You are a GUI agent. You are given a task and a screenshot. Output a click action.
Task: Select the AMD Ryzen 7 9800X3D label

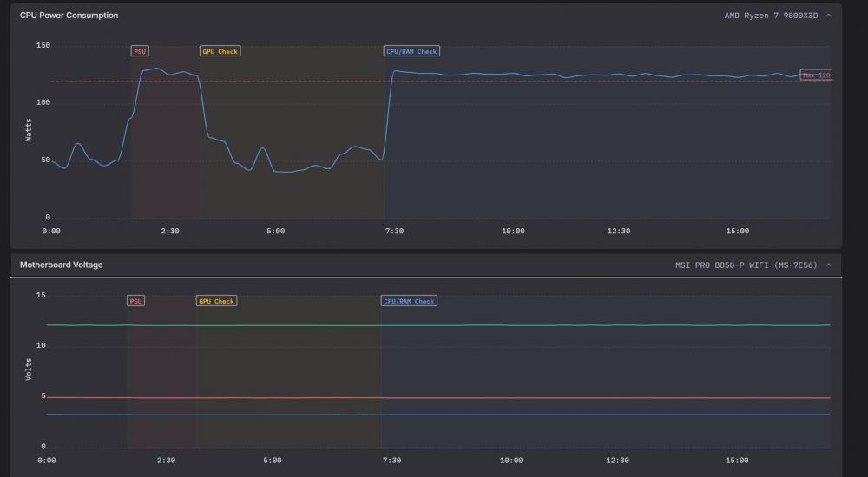pyautogui.click(x=771, y=16)
